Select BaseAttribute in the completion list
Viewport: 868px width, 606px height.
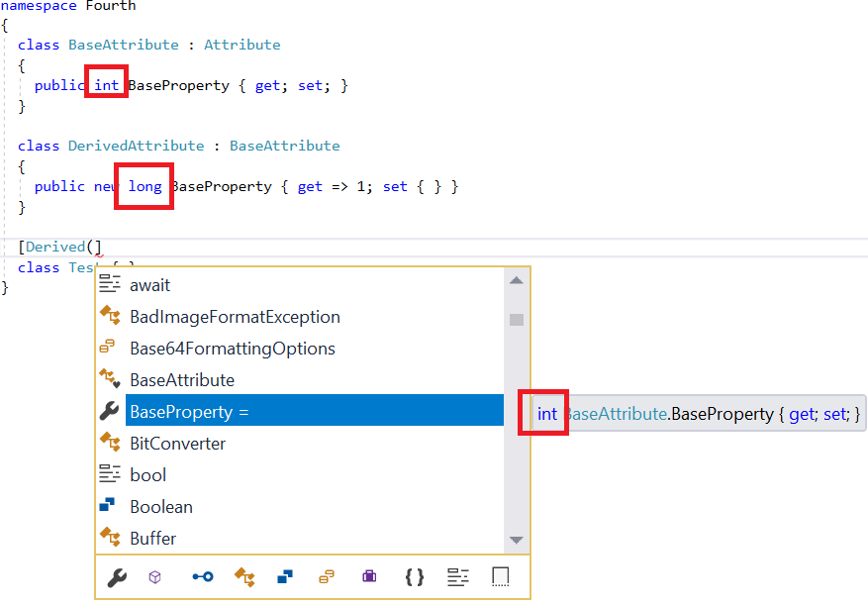pyautogui.click(x=300, y=380)
